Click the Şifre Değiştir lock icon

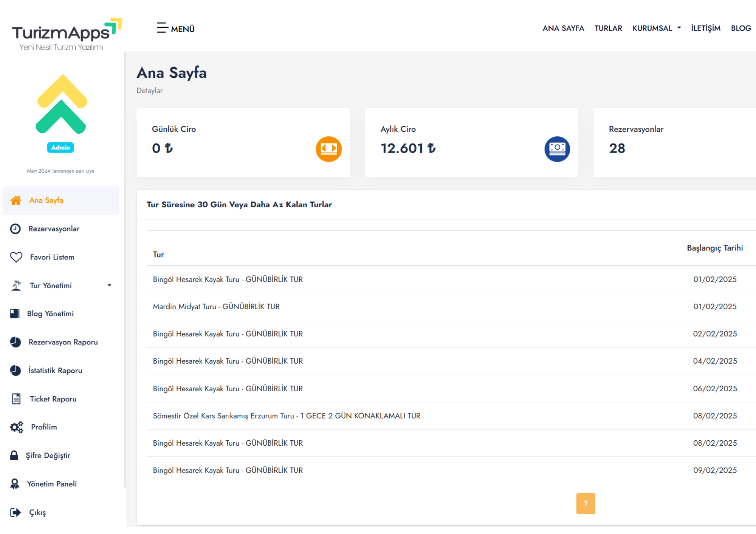(x=14, y=455)
